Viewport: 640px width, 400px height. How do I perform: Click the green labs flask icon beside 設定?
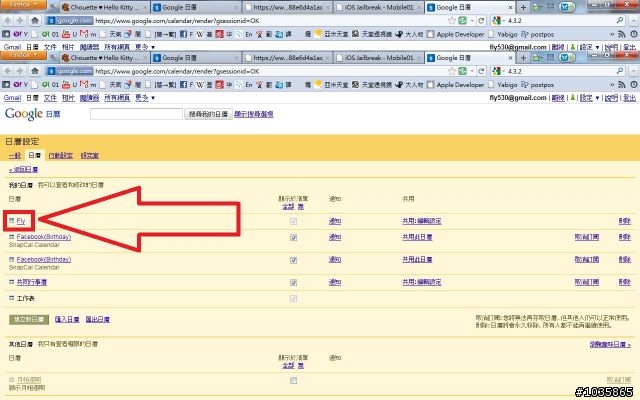(573, 98)
